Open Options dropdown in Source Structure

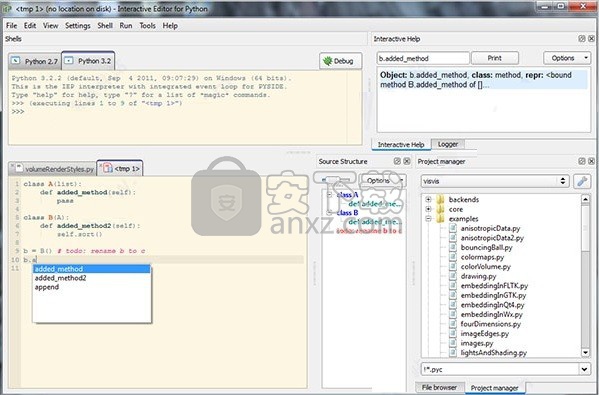click(x=382, y=181)
